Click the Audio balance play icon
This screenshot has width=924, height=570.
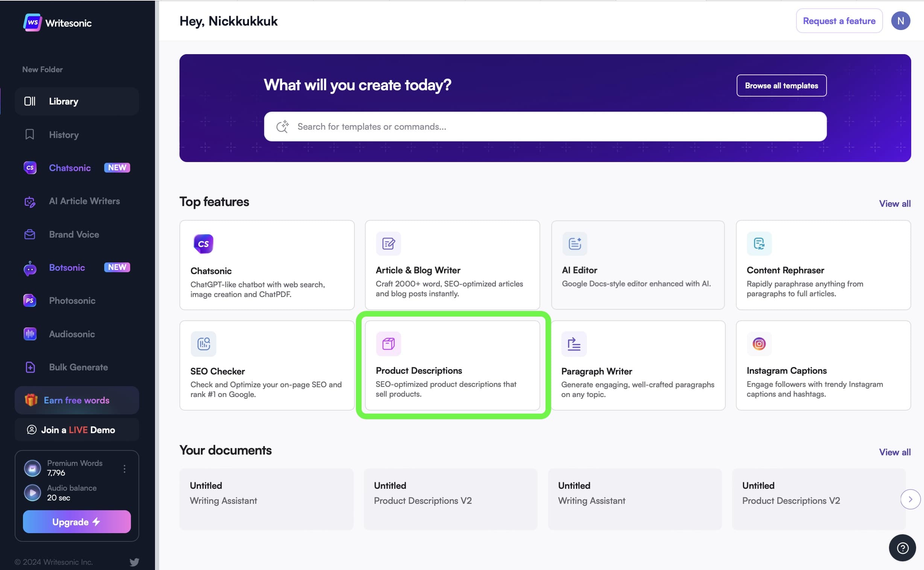tap(32, 492)
